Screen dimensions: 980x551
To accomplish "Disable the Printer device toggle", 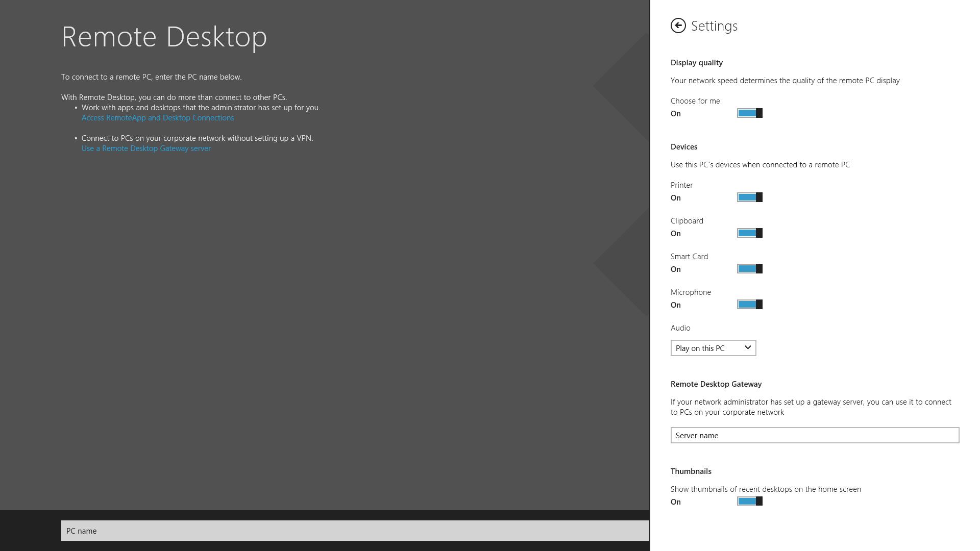I will tap(749, 197).
